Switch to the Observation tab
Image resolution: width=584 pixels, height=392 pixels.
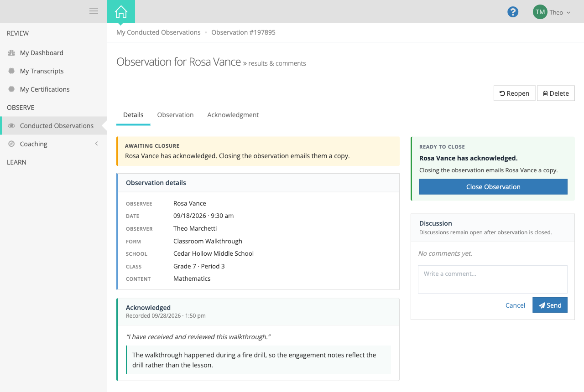175,115
